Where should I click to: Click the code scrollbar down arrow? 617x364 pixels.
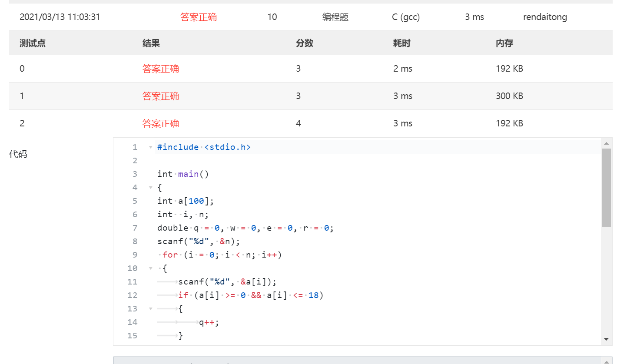pyautogui.click(x=606, y=339)
